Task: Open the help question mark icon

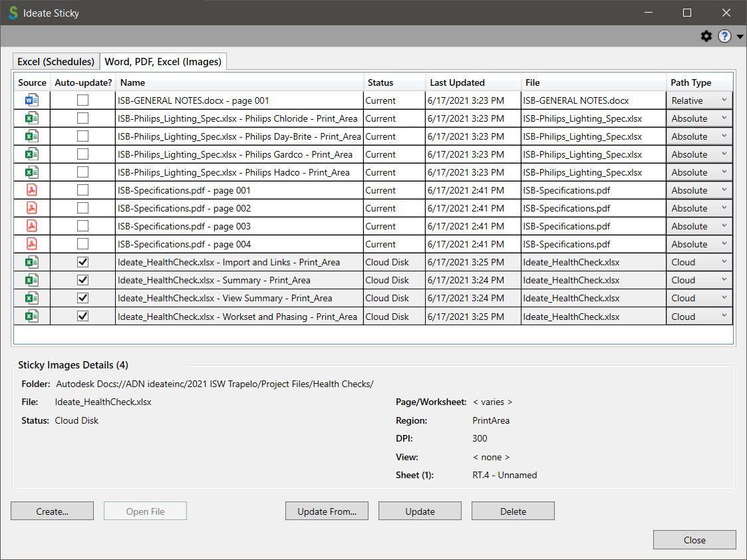Action: coord(724,36)
